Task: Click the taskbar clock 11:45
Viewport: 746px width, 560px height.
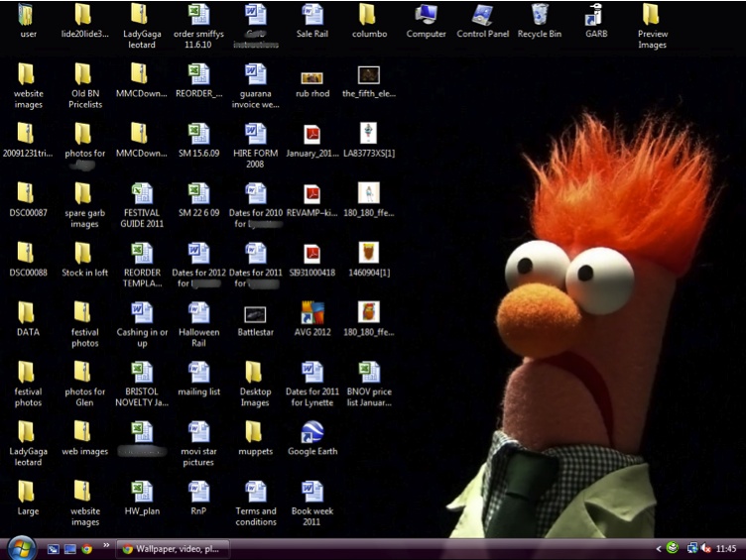Action: pyautogui.click(x=726, y=548)
